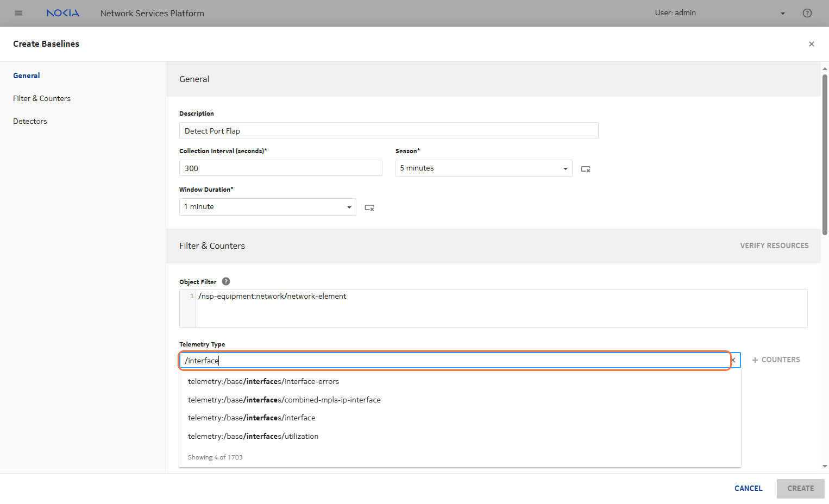Go to Detectors section
Screen dimensions: 829x504
(30, 121)
